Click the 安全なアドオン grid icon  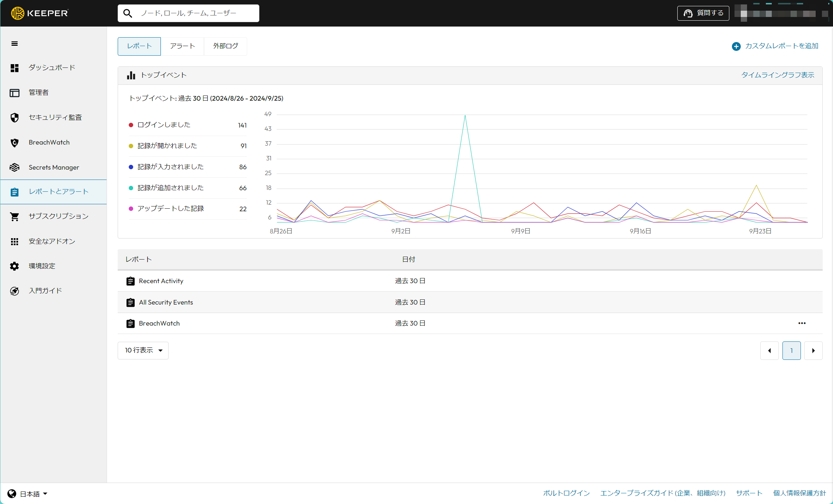click(x=14, y=241)
